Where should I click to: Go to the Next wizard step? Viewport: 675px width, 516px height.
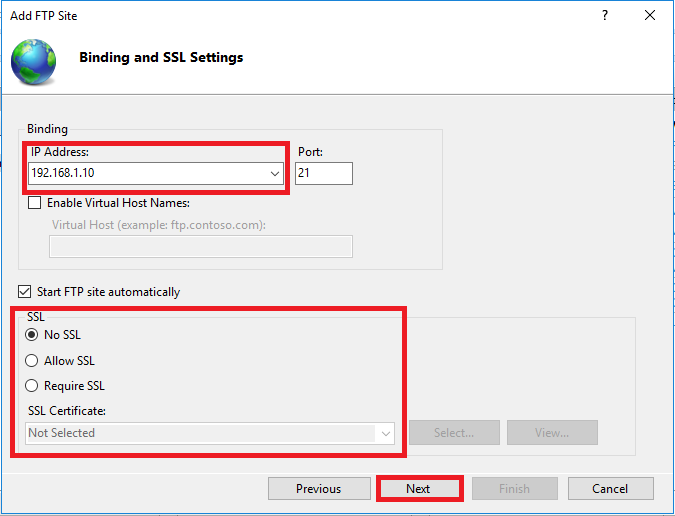(418, 488)
